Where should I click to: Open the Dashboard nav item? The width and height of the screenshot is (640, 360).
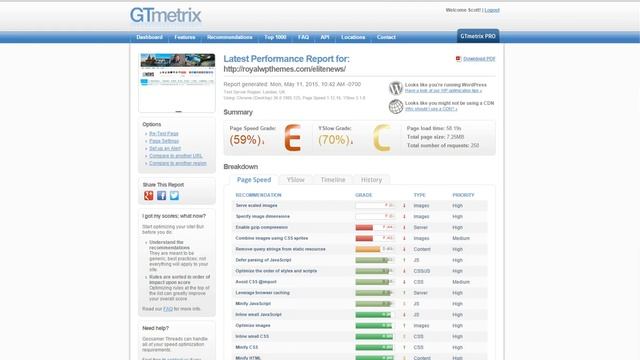click(x=149, y=37)
